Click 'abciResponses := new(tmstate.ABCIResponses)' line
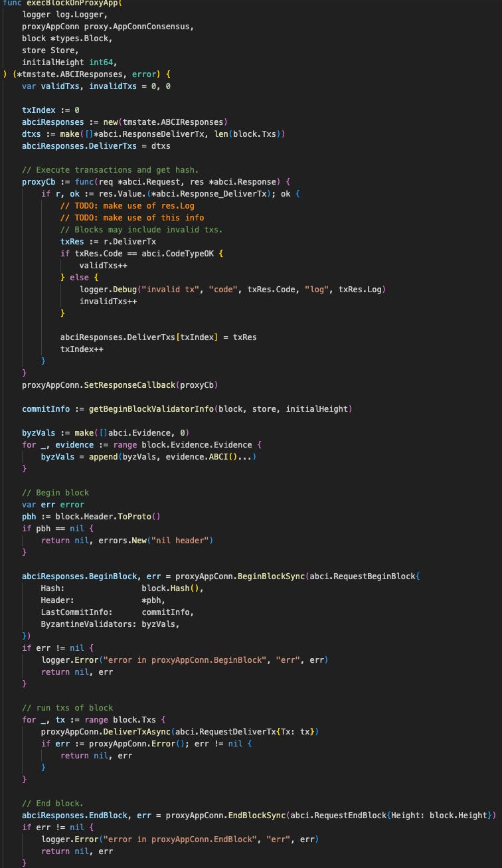The width and height of the screenshot is (502, 868). pyautogui.click(x=124, y=122)
